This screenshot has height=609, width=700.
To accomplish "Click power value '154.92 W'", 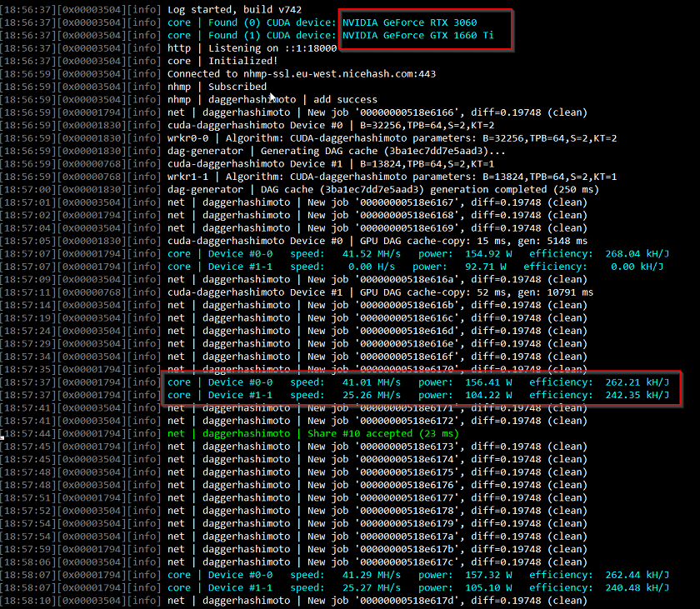I will pos(488,254).
